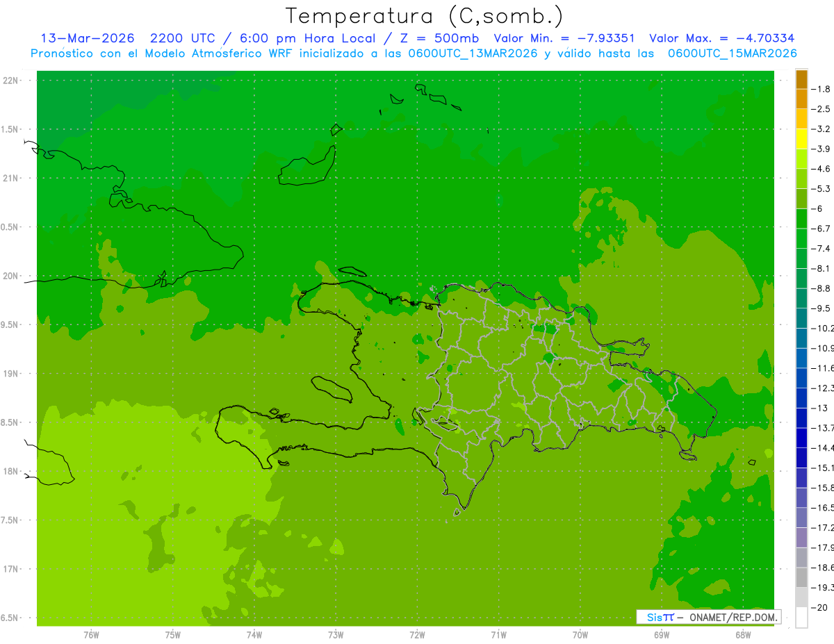Pick the olive green swatch between -5.3 and -6
The height and width of the screenshot is (644, 834).
pyautogui.click(x=801, y=199)
